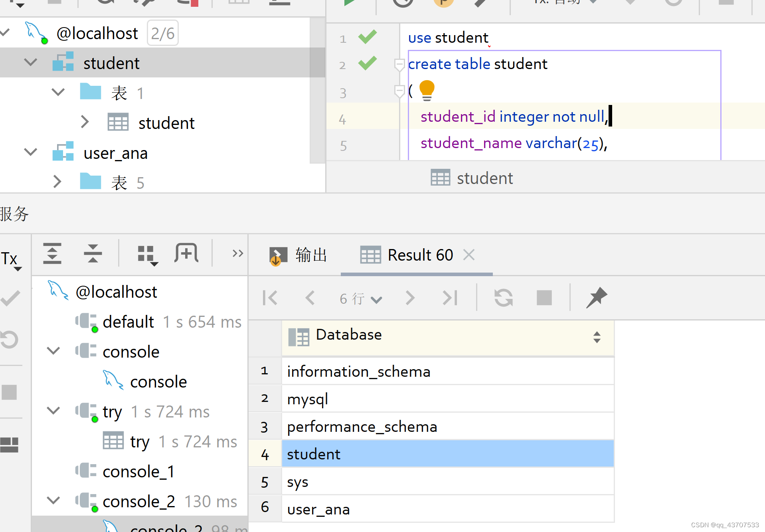
Task: Select the performance_schema result row
Action: click(x=448, y=427)
